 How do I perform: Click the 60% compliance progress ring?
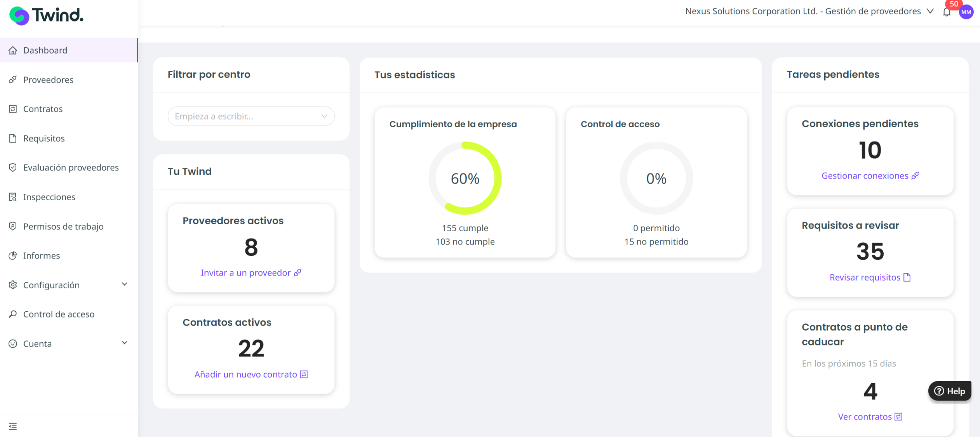[x=465, y=178]
